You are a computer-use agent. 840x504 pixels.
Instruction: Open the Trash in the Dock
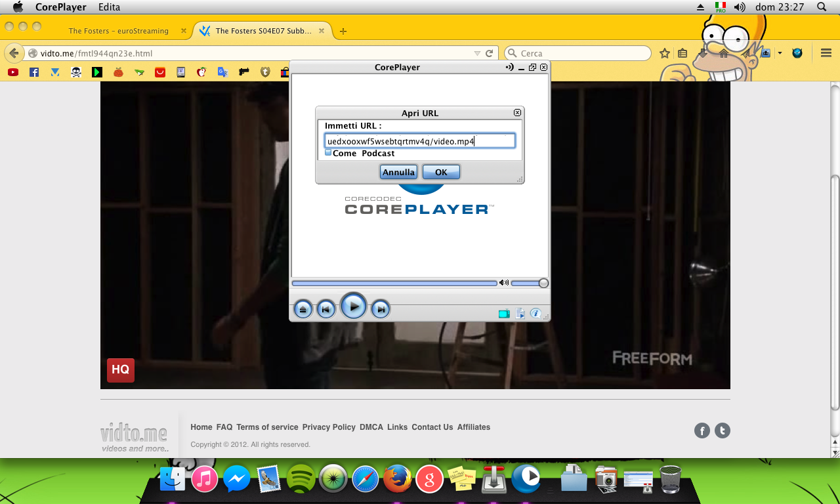pos(670,479)
